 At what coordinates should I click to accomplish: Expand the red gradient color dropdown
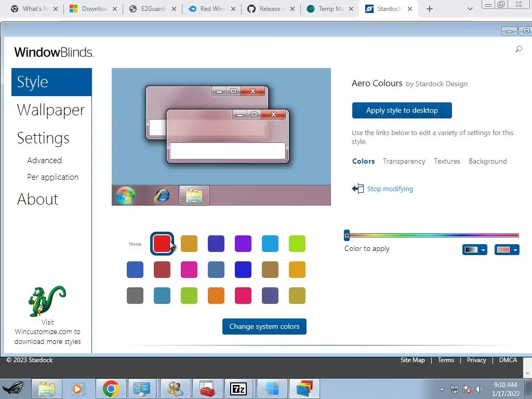pos(507,250)
